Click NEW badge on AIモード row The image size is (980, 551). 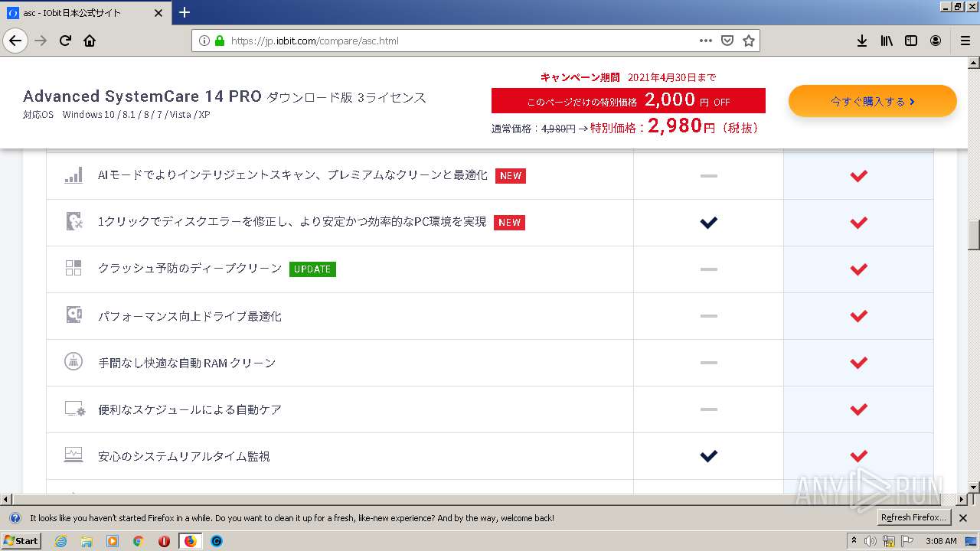[510, 175]
